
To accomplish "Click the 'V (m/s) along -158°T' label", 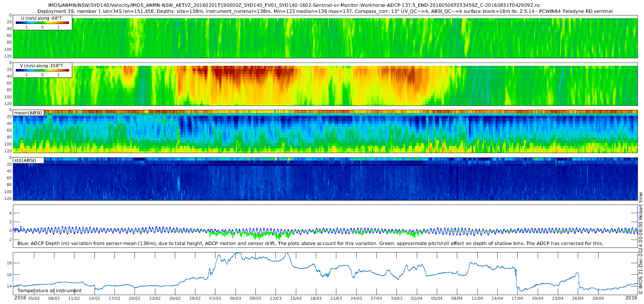I will point(42,66).
